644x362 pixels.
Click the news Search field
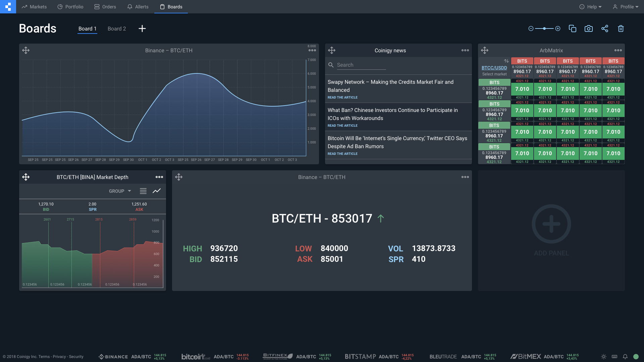coord(361,65)
